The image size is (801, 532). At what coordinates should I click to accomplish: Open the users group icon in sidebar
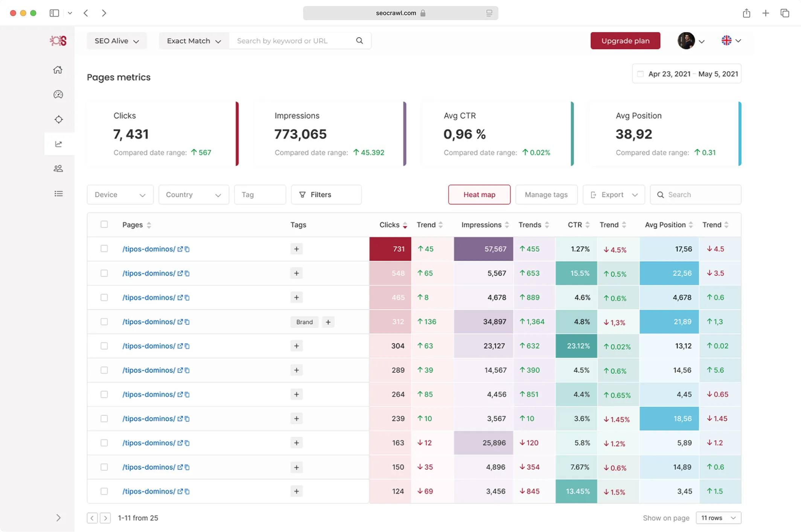click(58, 169)
